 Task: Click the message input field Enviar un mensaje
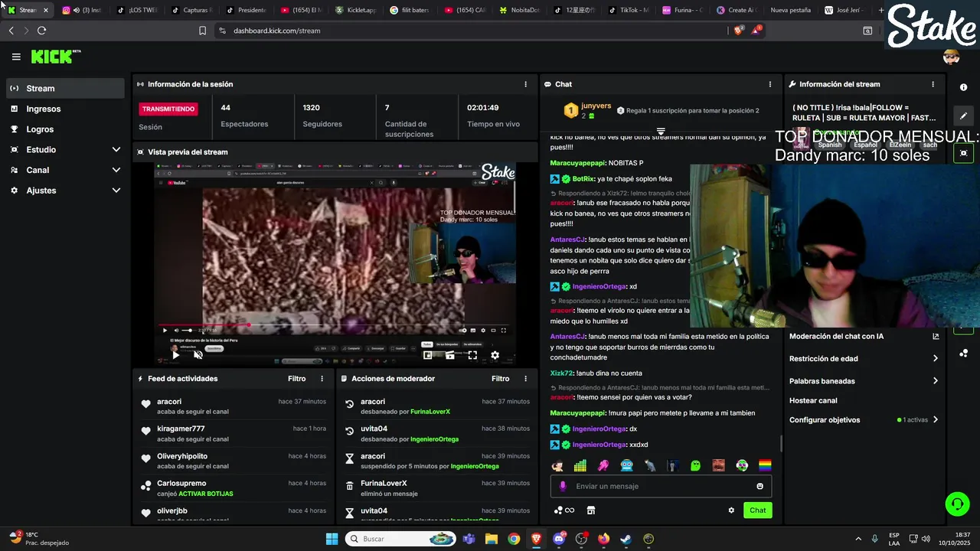click(661, 486)
